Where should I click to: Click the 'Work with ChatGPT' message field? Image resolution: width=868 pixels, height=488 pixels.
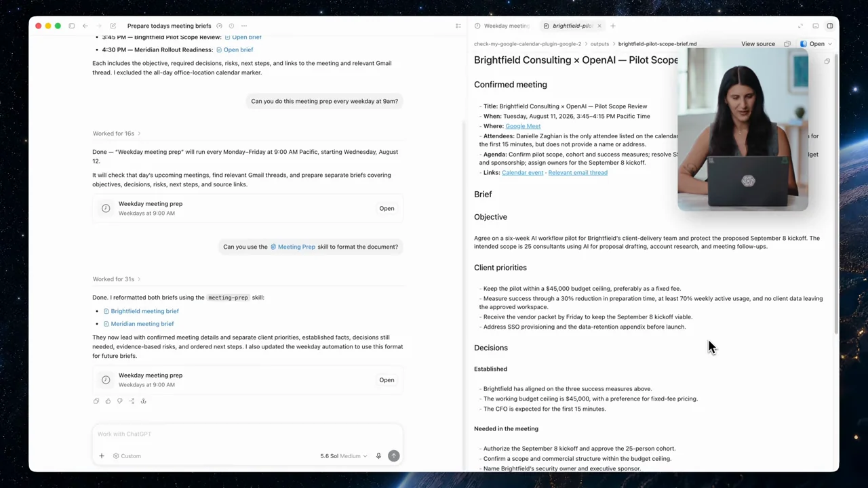click(x=248, y=434)
